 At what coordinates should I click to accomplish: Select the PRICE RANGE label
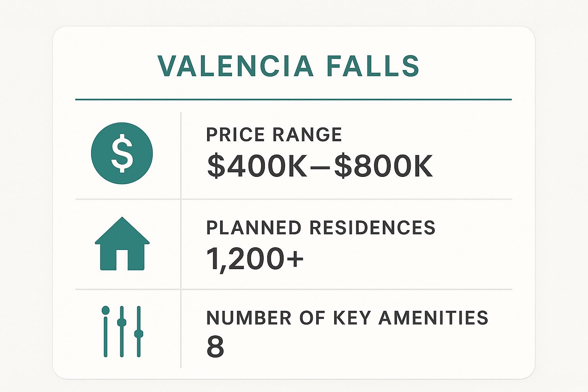tap(274, 135)
